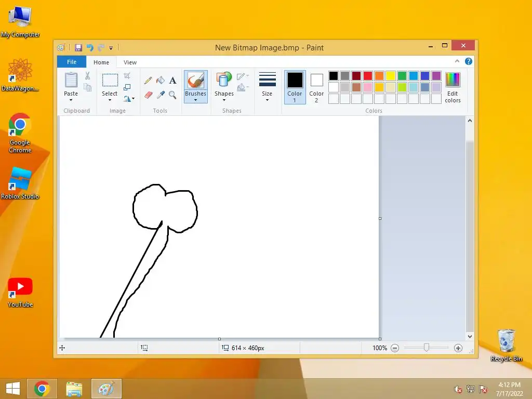Select the Text tool
Viewport: 532px width, 399px height.
(172, 81)
